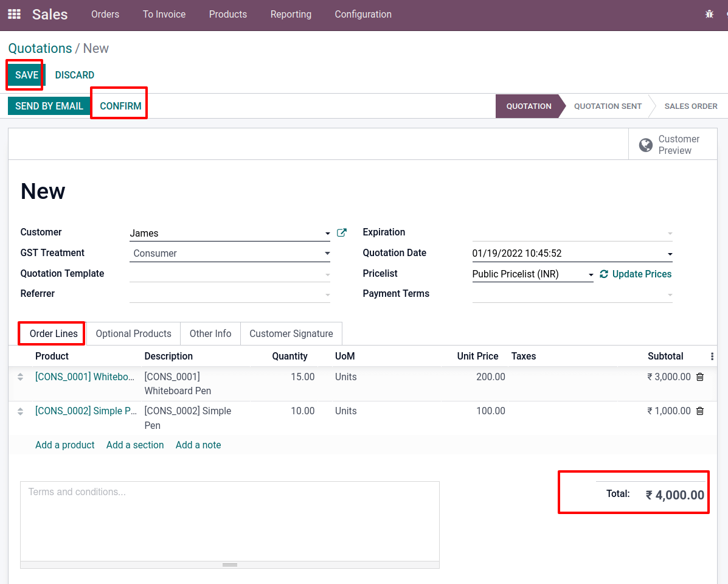Click drag handle of Whiteboard Pen row
The width and height of the screenshot is (728, 584).
pyautogui.click(x=21, y=377)
